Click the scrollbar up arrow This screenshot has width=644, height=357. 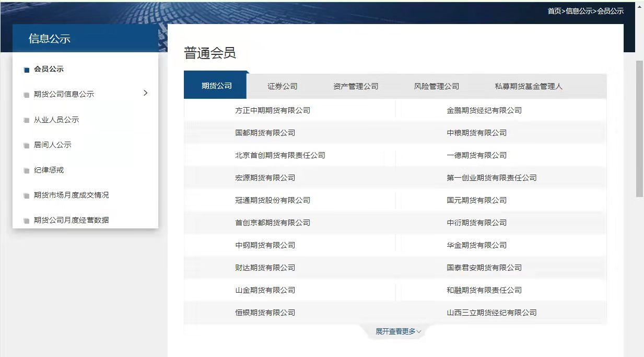(x=639, y=7)
